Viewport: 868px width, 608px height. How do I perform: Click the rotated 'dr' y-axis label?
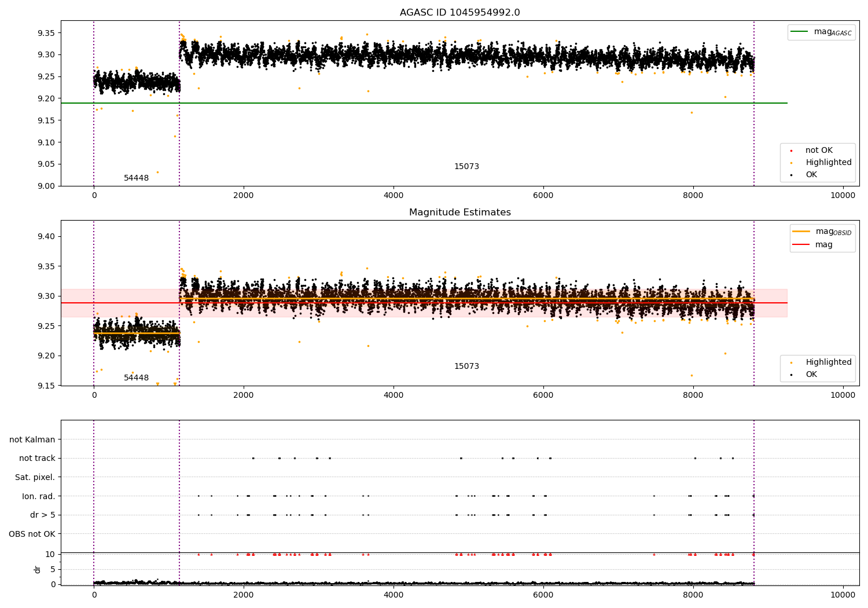click(38, 569)
